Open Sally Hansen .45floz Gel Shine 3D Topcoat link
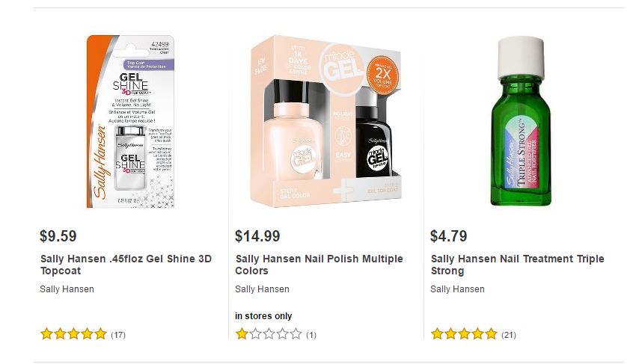 point(126,265)
